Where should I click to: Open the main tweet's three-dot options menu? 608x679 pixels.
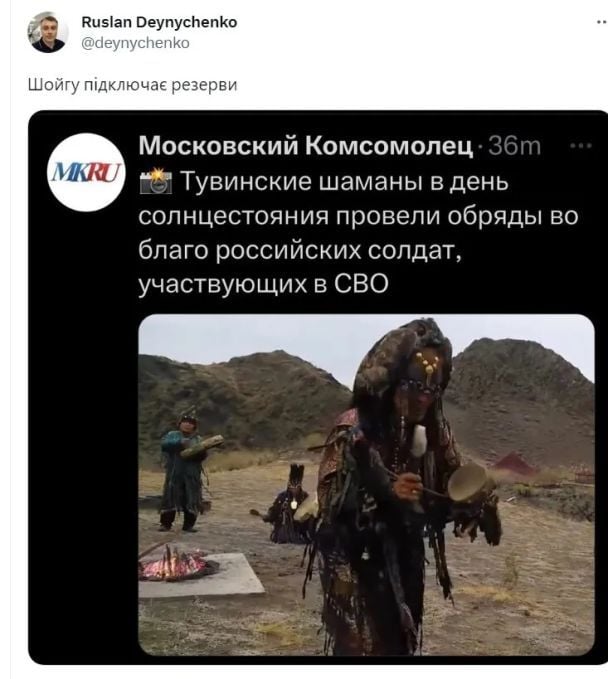coord(602,22)
